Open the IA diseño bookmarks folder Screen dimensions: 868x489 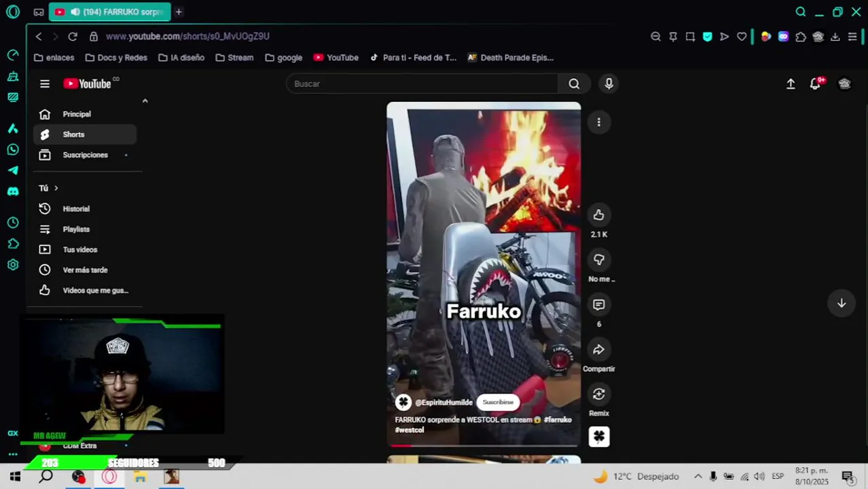181,58
